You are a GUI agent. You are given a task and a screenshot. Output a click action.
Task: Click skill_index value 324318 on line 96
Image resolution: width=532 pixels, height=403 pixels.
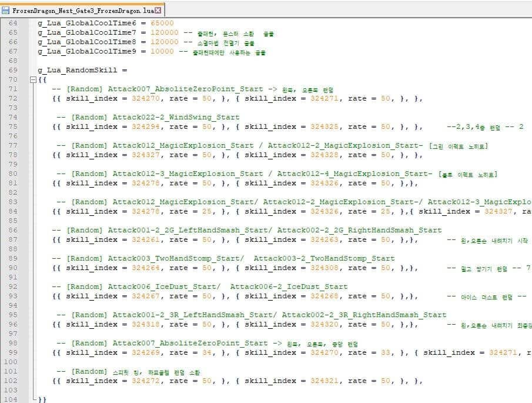coord(145,324)
